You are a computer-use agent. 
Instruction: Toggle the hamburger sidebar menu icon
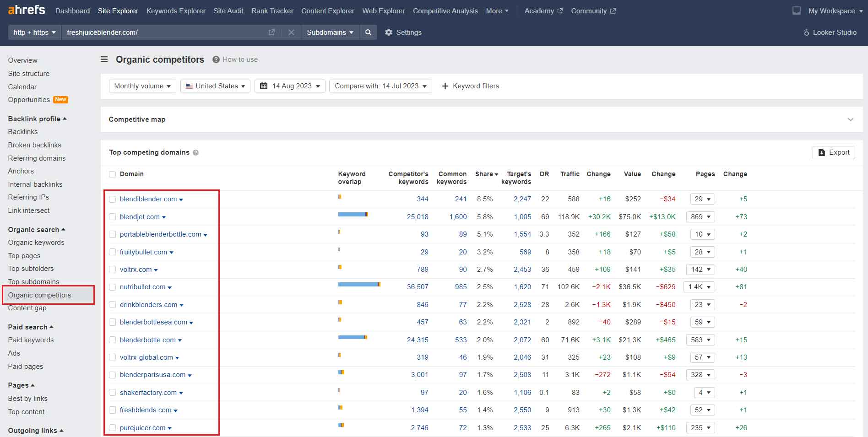tap(104, 59)
